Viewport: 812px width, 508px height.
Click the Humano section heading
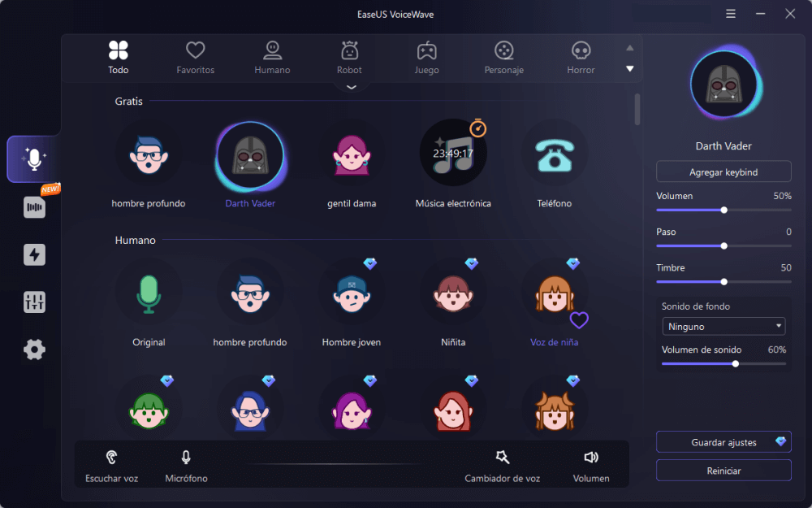click(x=135, y=240)
